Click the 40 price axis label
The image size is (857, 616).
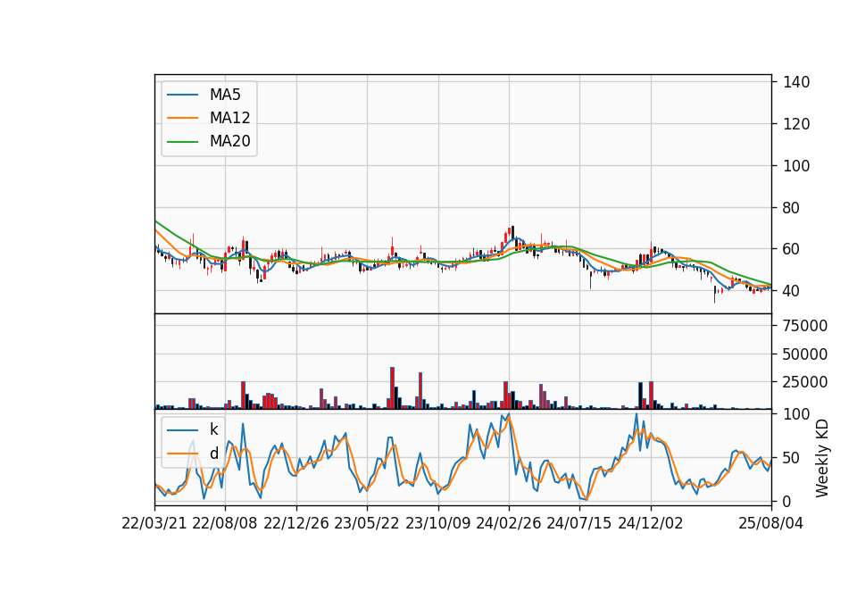pyautogui.click(x=791, y=291)
